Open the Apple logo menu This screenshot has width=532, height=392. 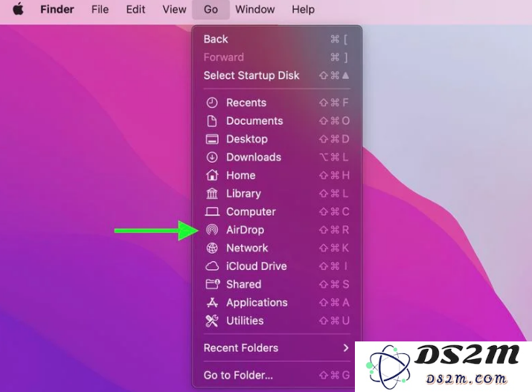click(19, 9)
